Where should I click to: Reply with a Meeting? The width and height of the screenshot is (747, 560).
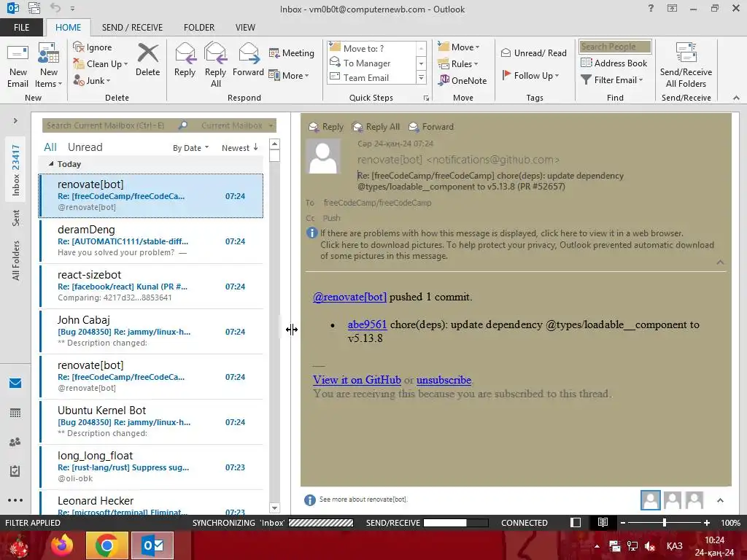(x=292, y=52)
